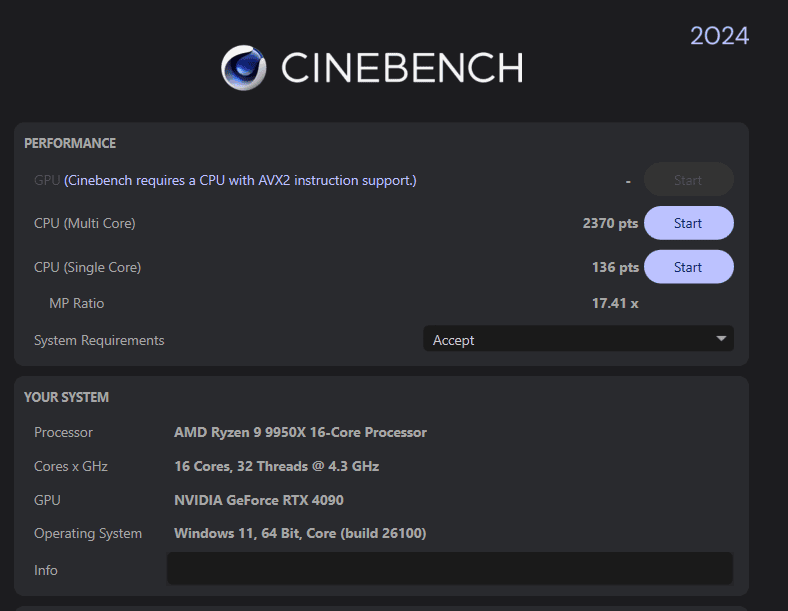Click the Processor label
This screenshot has height=611, width=788.
63,433
